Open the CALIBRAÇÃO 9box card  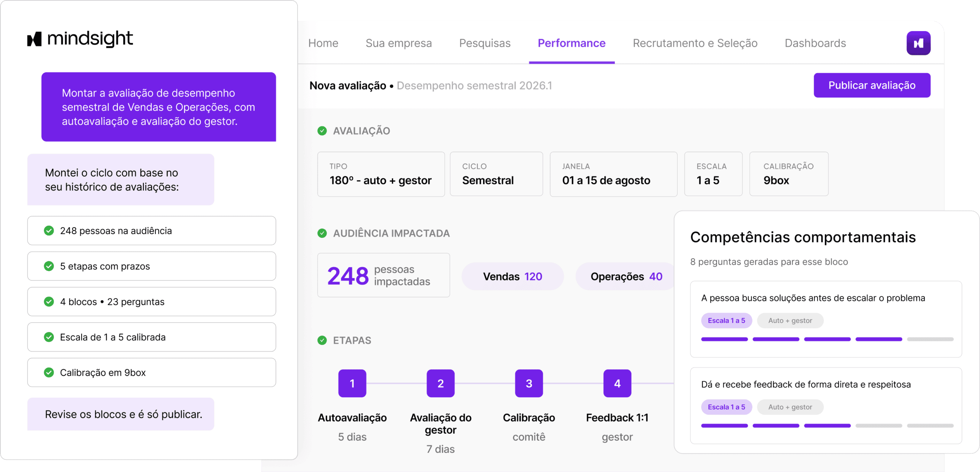coord(789,174)
